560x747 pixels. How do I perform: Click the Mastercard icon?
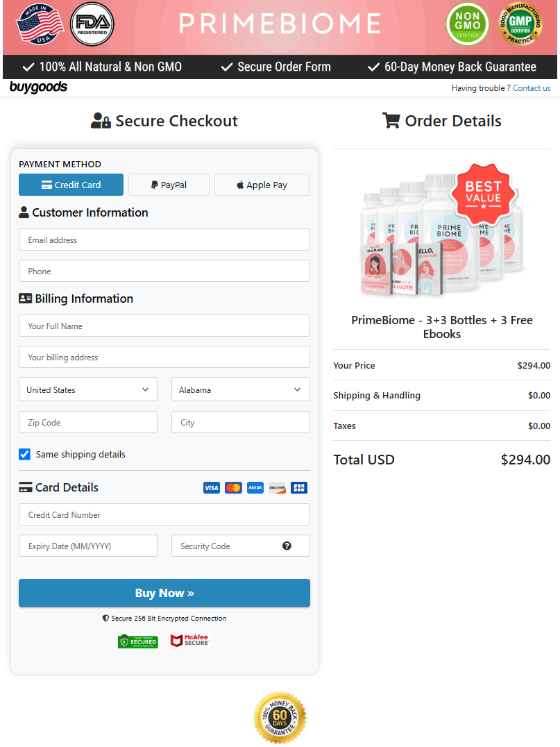coord(233,488)
